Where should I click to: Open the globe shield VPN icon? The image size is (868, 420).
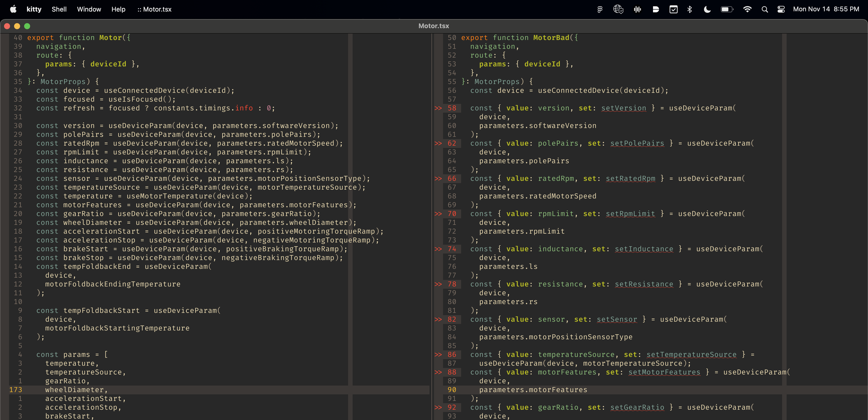point(618,10)
